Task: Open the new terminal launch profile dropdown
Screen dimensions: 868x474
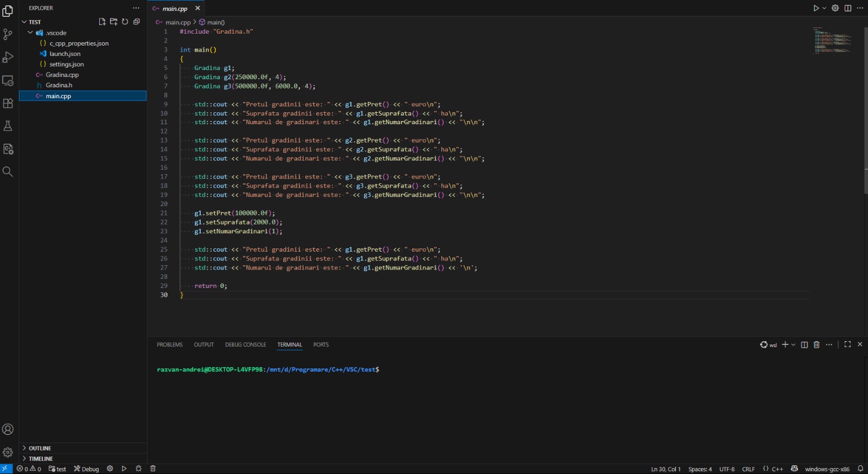Action: click(x=794, y=345)
